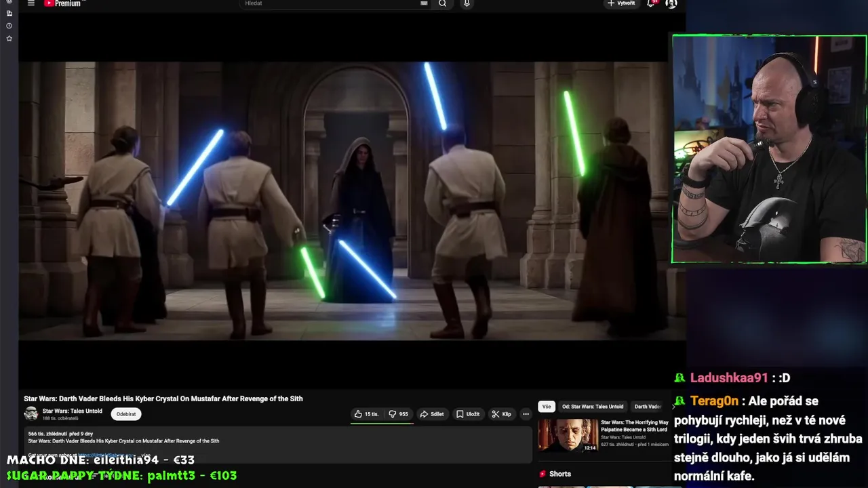Like the video with 15 tis. thumbs up
The image size is (868, 488).
366,414
